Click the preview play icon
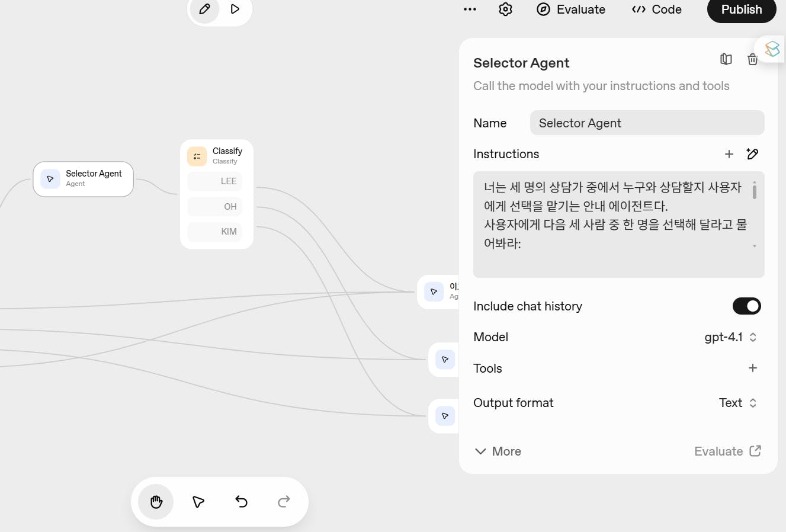The width and height of the screenshot is (786, 532). coord(235,9)
